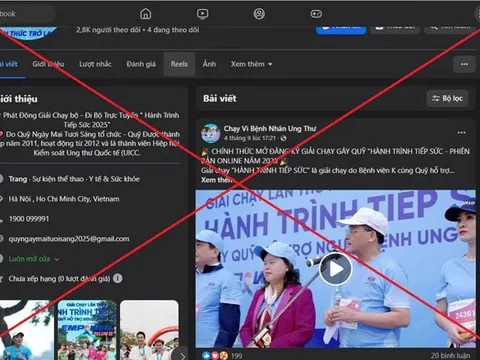Click the quyngaymaituoisang2025@gmail.com email
This screenshot has height=360, width=480.
pyautogui.click(x=69, y=239)
